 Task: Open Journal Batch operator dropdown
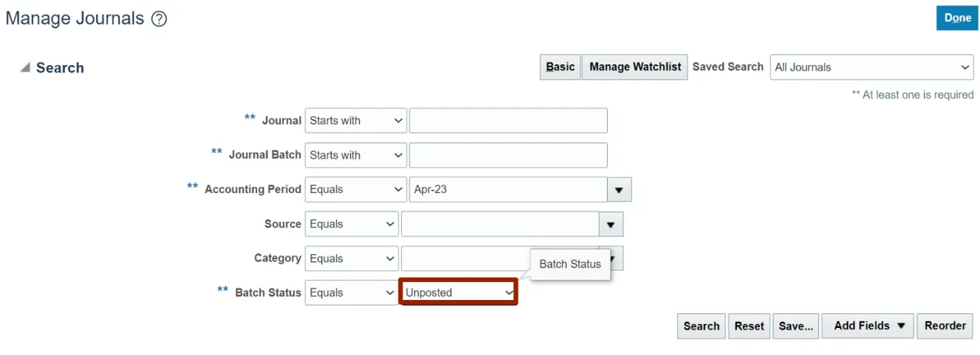[x=355, y=155]
